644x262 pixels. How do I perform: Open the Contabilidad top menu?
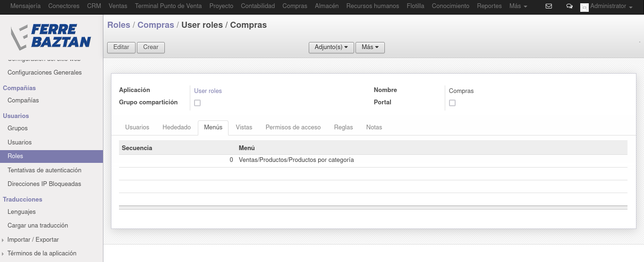click(258, 6)
